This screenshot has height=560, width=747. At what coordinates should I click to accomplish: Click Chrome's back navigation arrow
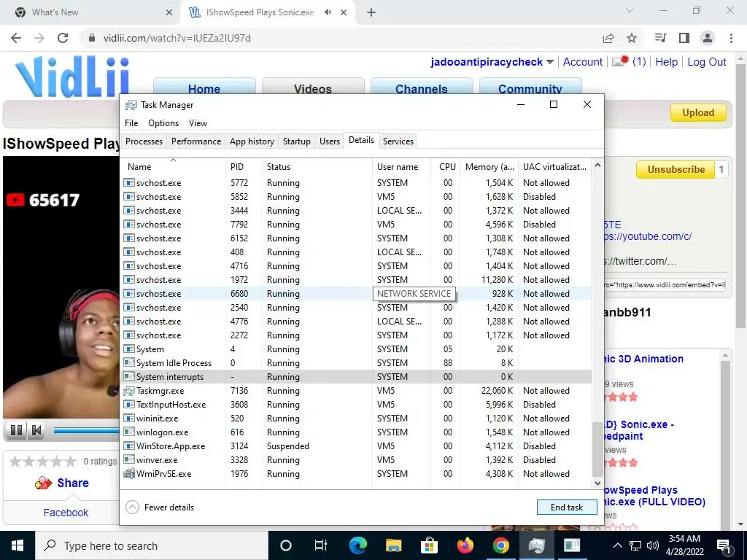click(x=16, y=38)
